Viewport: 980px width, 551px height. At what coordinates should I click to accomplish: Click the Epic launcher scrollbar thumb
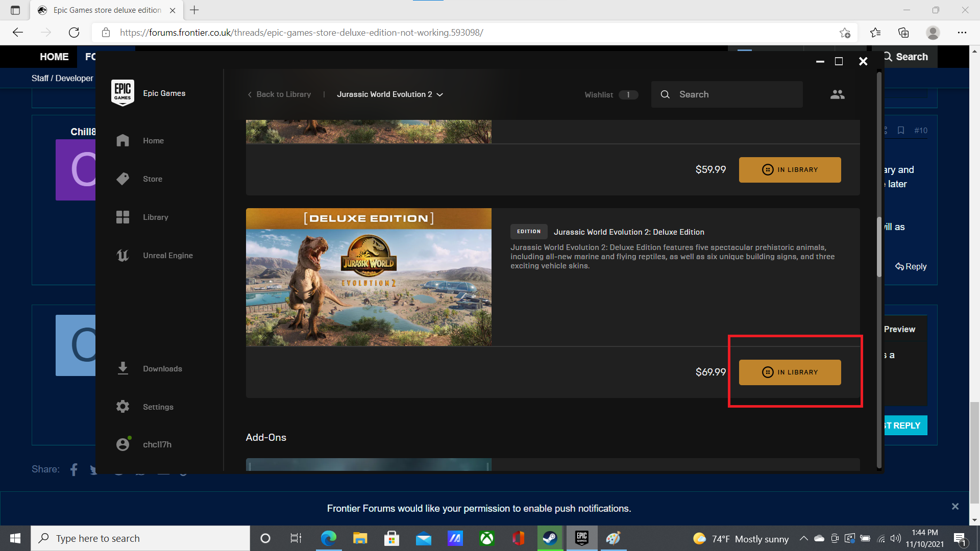pos(879,247)
